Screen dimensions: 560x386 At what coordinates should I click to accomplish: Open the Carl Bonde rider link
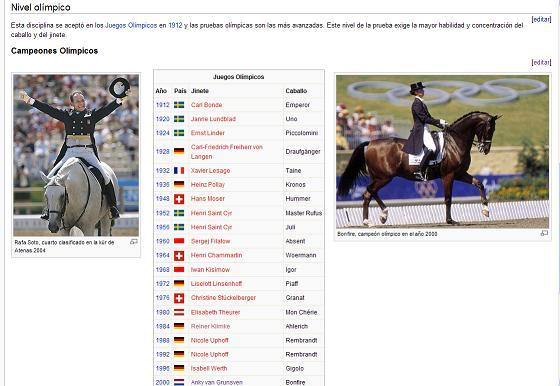(x=206, y=105)
